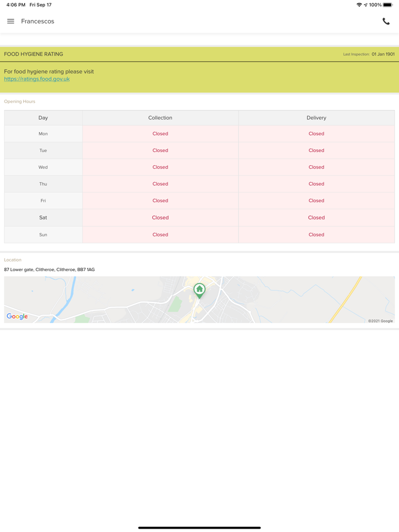Tap the Day column header
This screenshot has height=532, width=399.
coord(43,118)
